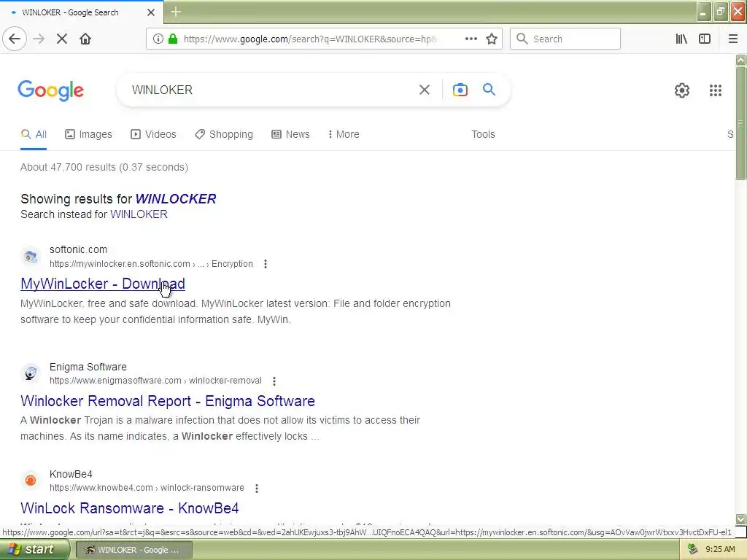Go back using the browser back arrow
This screenshot has width=747, height=560.
coord(15,39)
